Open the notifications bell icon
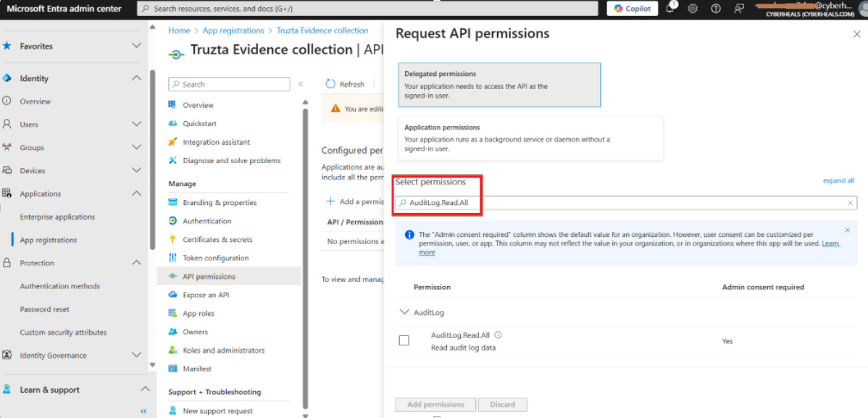This screenshot has height=418, width=868. pyautogui.click(x=670, y=8)
